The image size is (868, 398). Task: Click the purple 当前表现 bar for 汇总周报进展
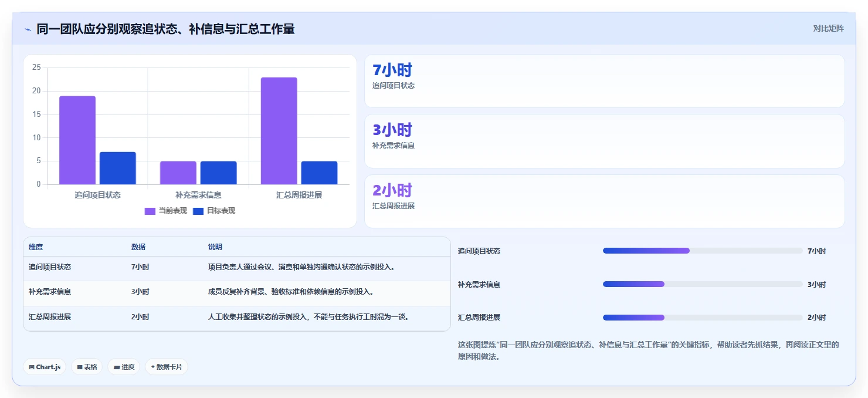(x=279, y=131)
